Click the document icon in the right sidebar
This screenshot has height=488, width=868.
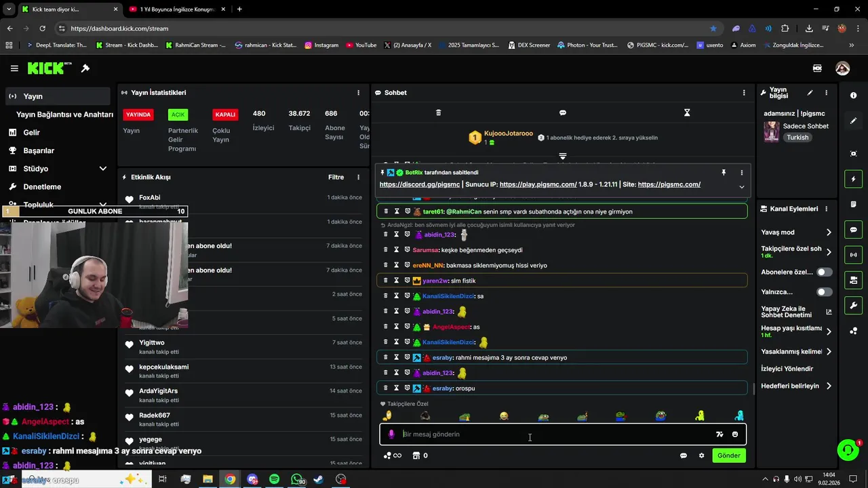click(x=853, y=205)
